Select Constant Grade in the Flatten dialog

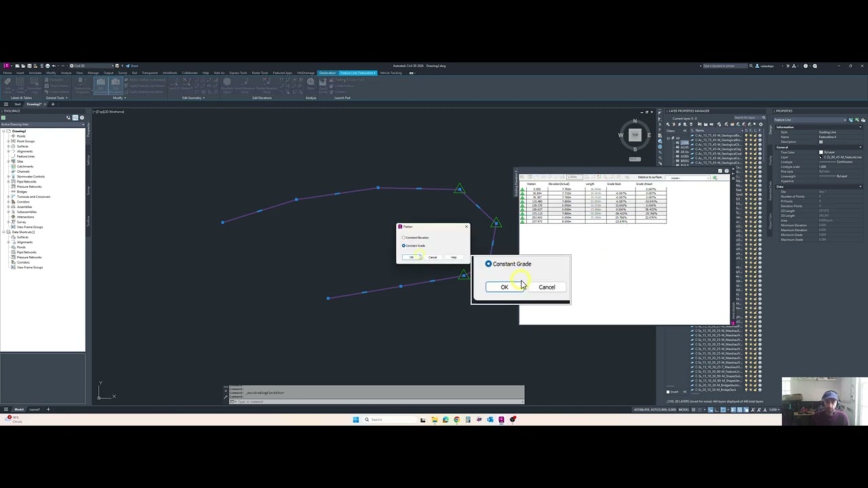pos(414,245)
